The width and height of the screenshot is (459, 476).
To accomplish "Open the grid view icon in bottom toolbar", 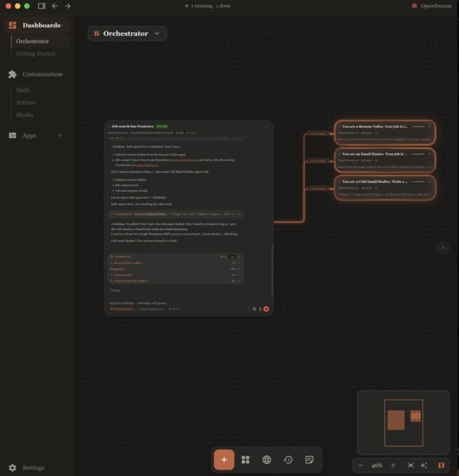I will pyautogui.click(x=246, y=459).
